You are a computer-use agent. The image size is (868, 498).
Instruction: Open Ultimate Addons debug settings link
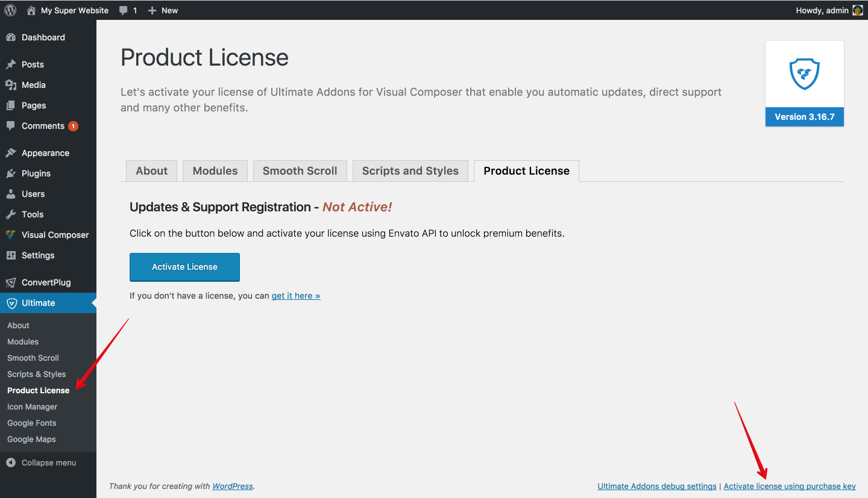657,486
